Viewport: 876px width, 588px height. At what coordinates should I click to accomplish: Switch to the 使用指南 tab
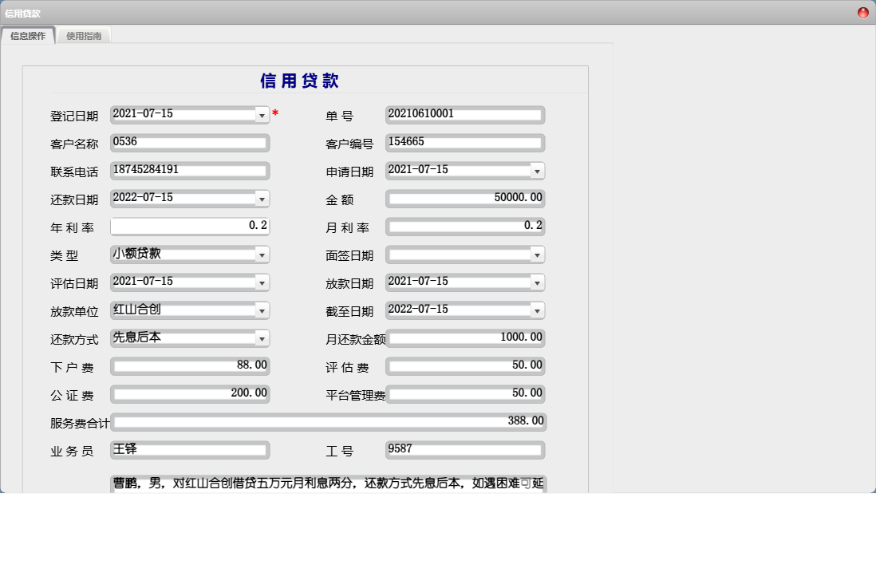(x=84, y=35)
